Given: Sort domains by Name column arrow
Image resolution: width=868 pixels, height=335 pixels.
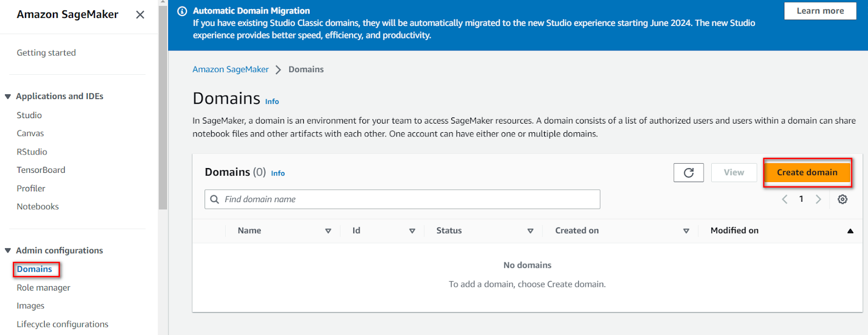Looking at the screenshot, I should click(x=328, y=231).
